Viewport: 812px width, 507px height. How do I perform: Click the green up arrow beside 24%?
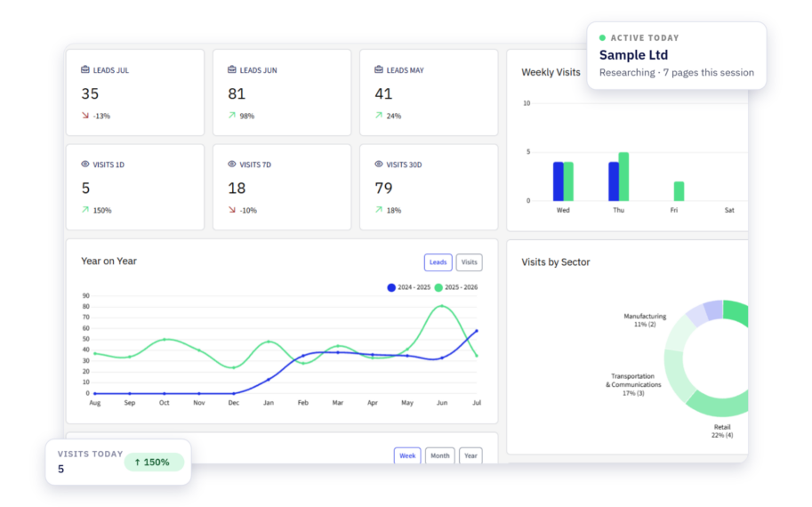379,116
